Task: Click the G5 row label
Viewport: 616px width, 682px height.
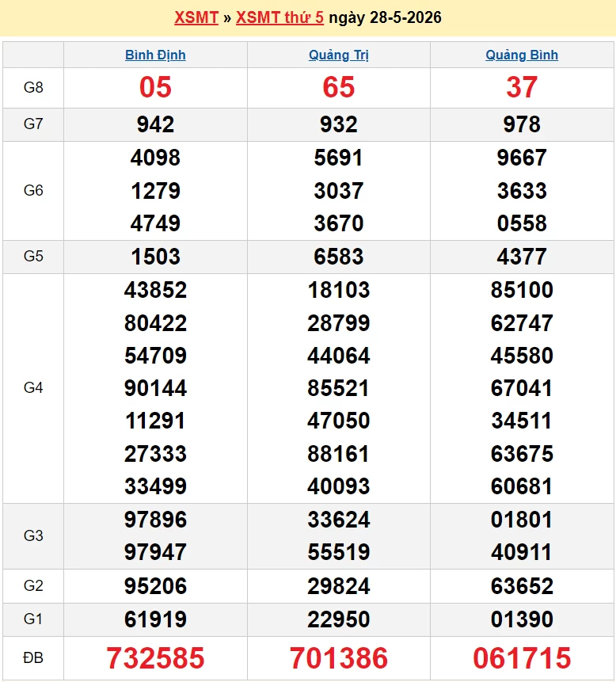Action: point(33,256)
